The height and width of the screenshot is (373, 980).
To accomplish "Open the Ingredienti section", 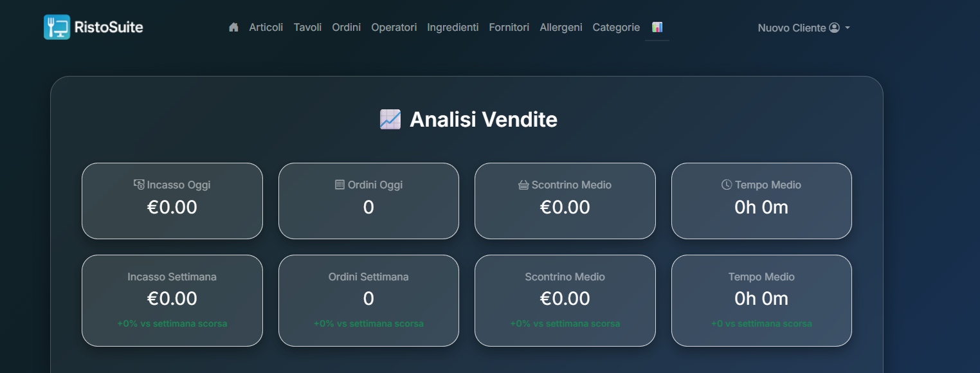I will pos(453,27).
